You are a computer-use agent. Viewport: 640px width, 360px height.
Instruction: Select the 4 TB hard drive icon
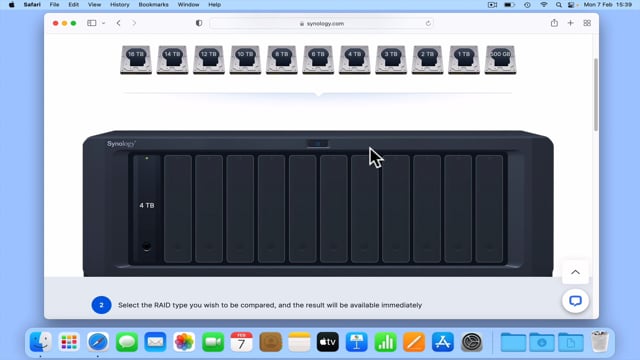pos(355,60)
